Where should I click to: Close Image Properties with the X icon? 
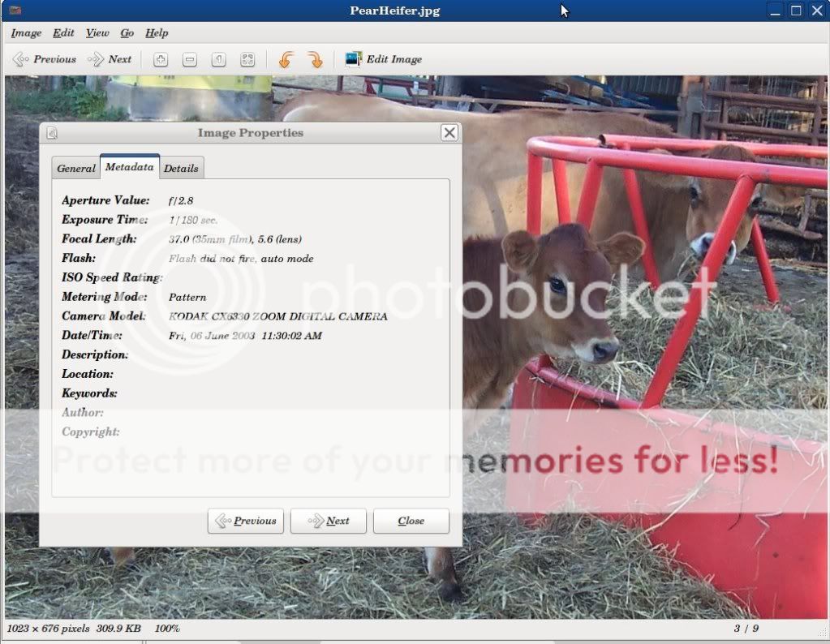449,133
